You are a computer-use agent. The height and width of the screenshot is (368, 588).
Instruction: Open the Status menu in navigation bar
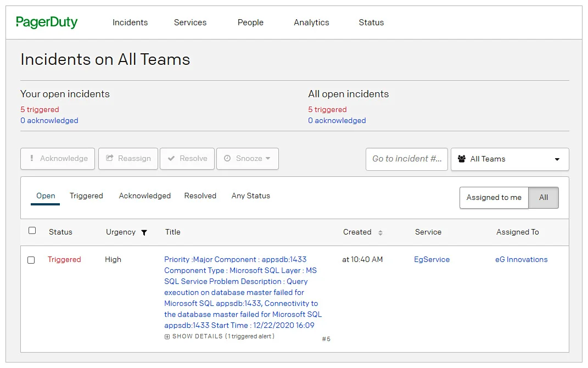371,23
